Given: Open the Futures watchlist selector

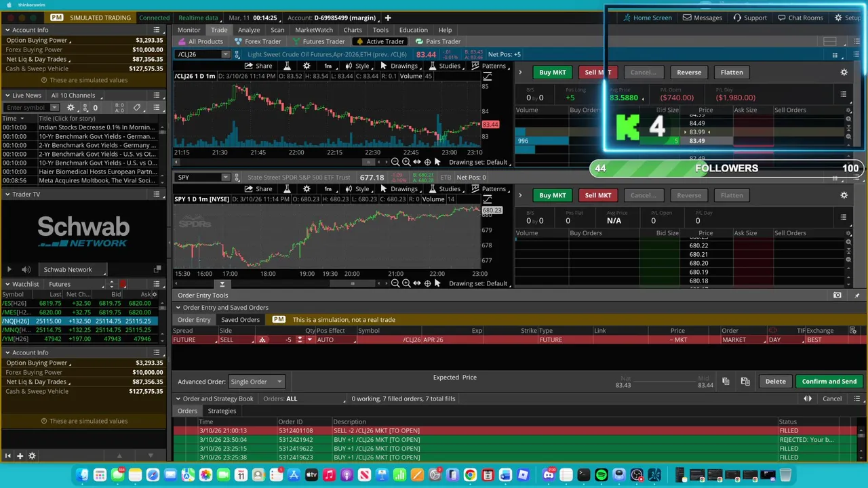Looking at the screenshot, I should (76, 285).
